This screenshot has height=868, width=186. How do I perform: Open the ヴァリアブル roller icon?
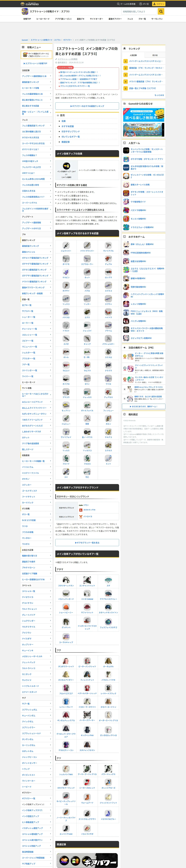pyautogui.click(x=108, y=245)
